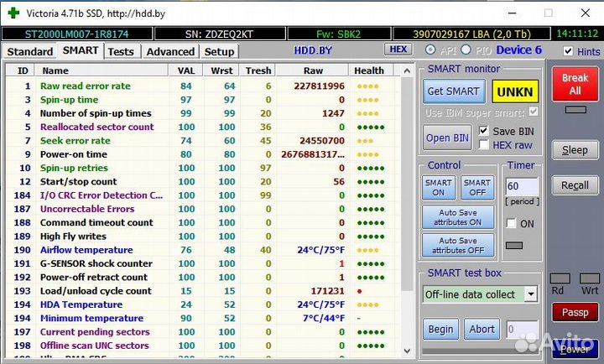
Task: Select the Reallocated sector count row
Action: 96,127
